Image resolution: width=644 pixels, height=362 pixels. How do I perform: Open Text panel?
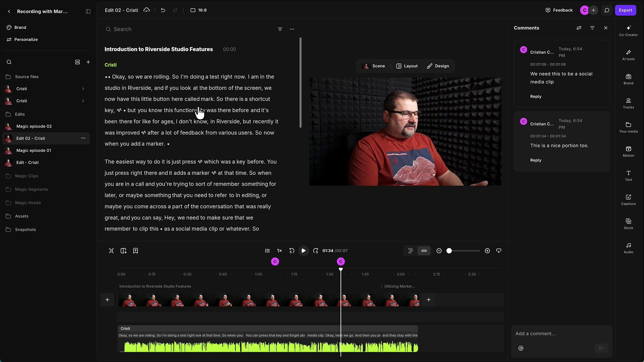pos(628,176)
